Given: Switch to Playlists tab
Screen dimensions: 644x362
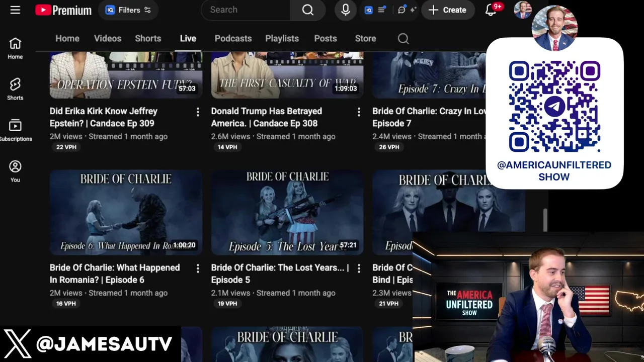Looking at the screenshot, I should [x=282, y=38].
